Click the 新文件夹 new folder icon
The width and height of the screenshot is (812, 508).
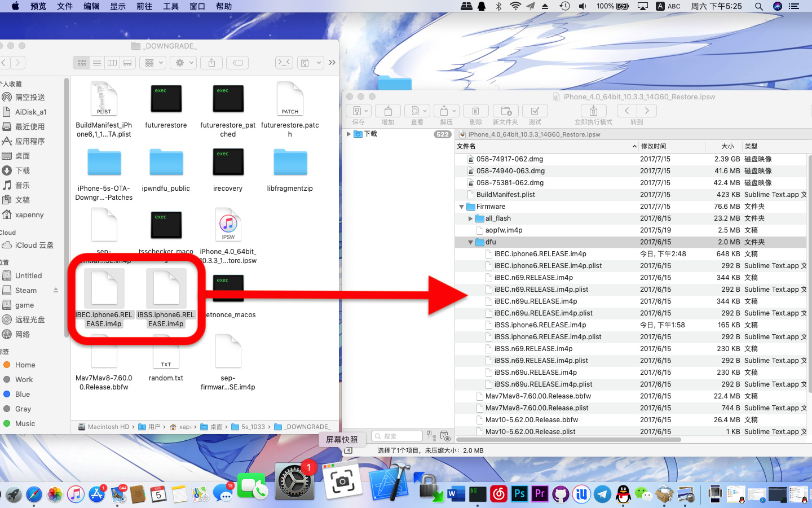click(x=505, y=111)
